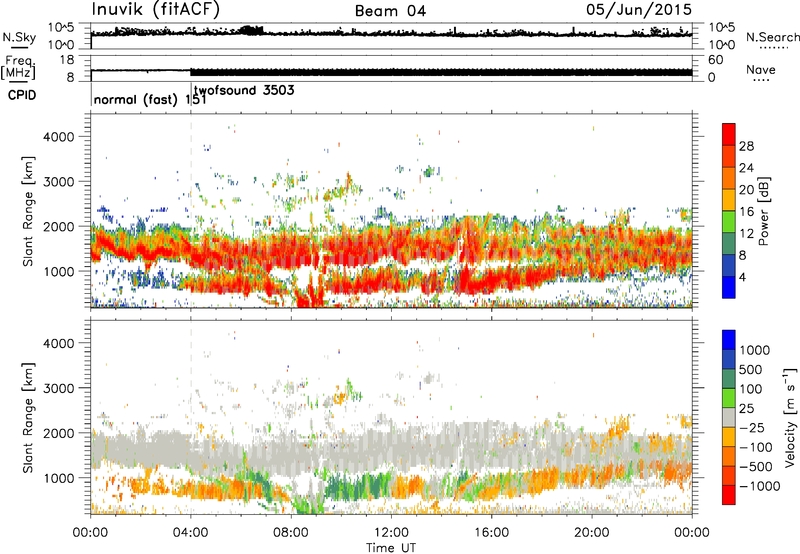Click the date '05/Jun/2015'
The image size is (800, 554).
pos(639,9)
